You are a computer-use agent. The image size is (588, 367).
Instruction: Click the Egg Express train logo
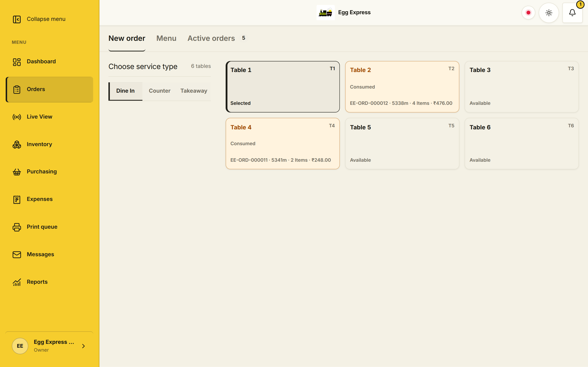pyautogui.click(x=325, y=12)
